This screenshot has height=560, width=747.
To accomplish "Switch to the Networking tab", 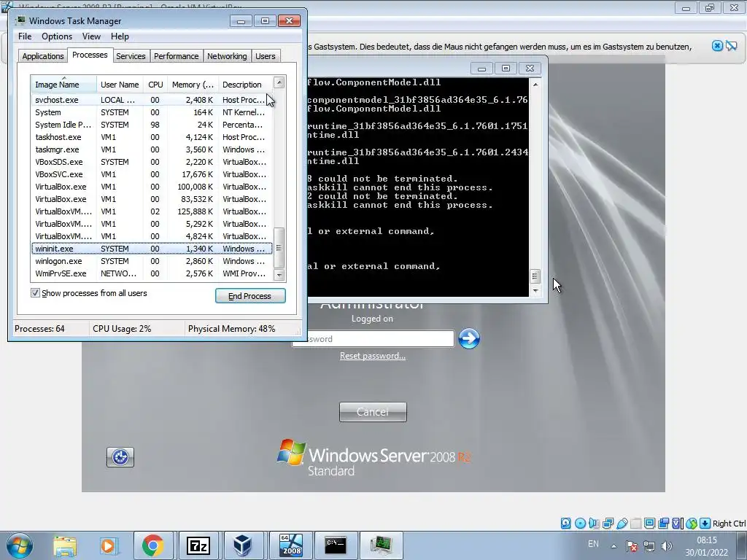I will tap(227, 56).
